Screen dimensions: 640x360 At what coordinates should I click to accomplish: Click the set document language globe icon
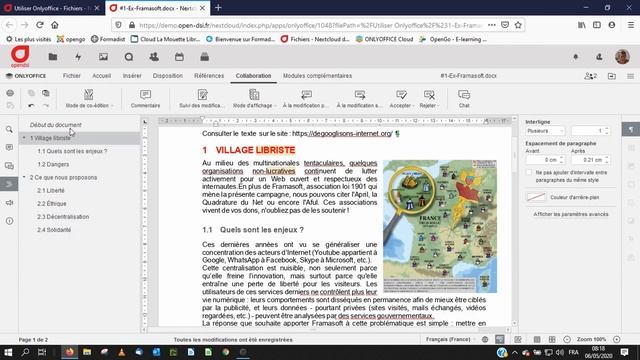(485, 339)
